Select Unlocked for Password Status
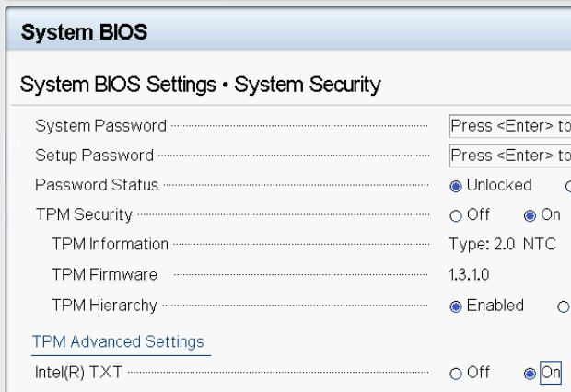Viewport: 571px width, 392px height. pyautogui.click(x=456, y=186)
